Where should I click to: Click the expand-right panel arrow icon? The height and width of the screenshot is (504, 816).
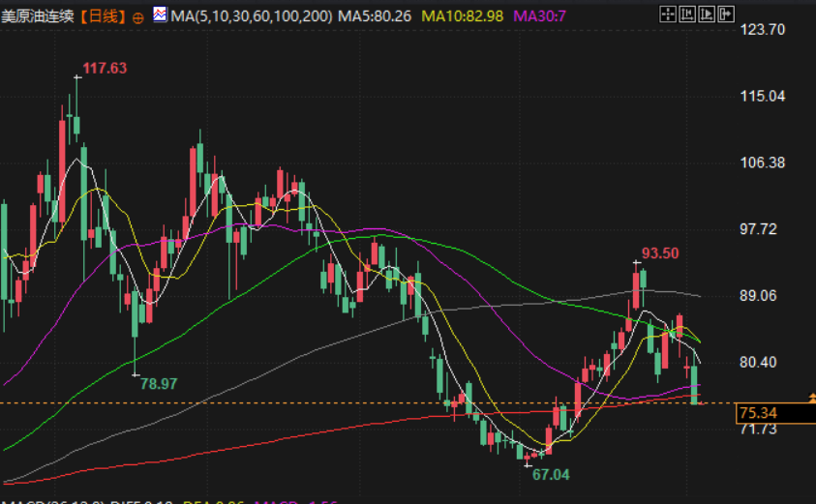726,15
